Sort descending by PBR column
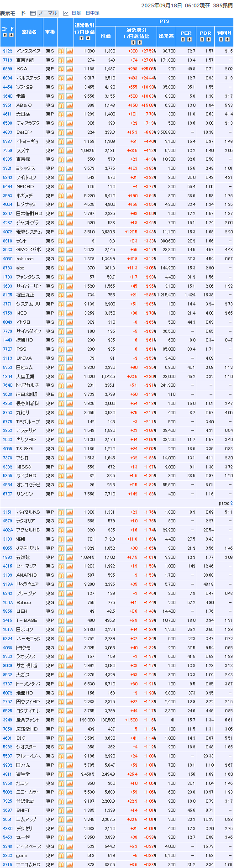This screenshot has width=237, height=868. click(208, 39)
